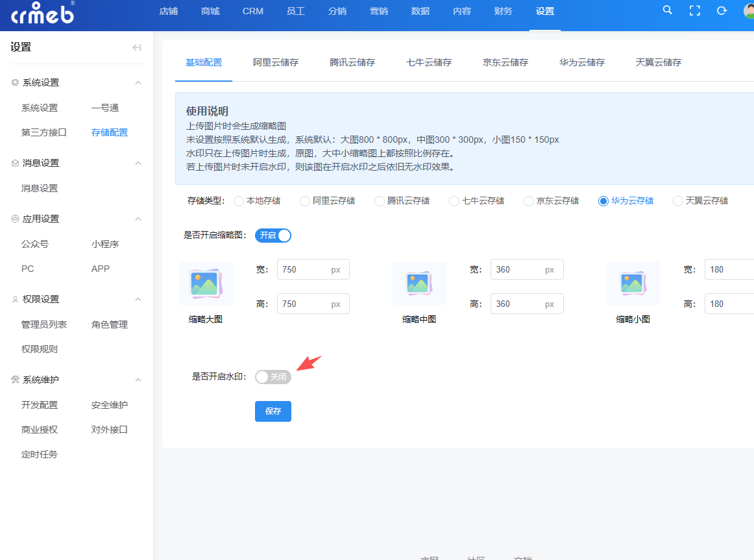The width and height of the screenshot is (754, 560).
Task: Open 角色管理 in the sidebar
Action: click(110, 324)
